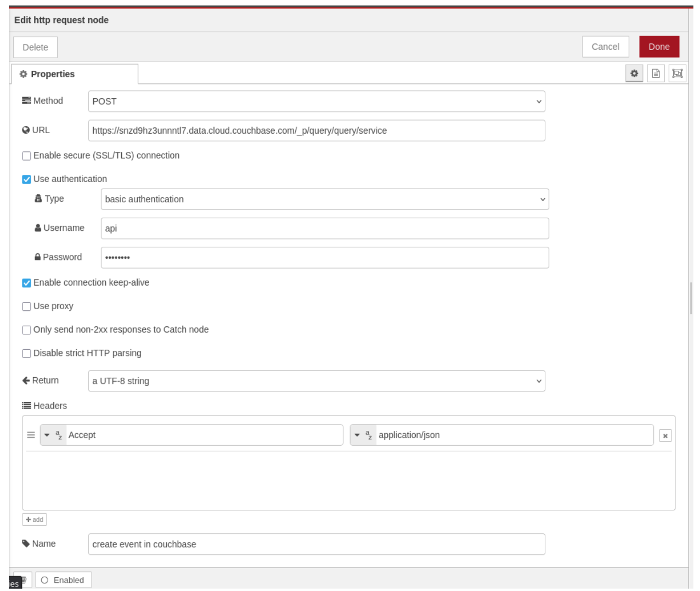Open header value type selector for application/json
Image resolution: width=700 pixels, height=591 pixels.
(x=363, y=435)
